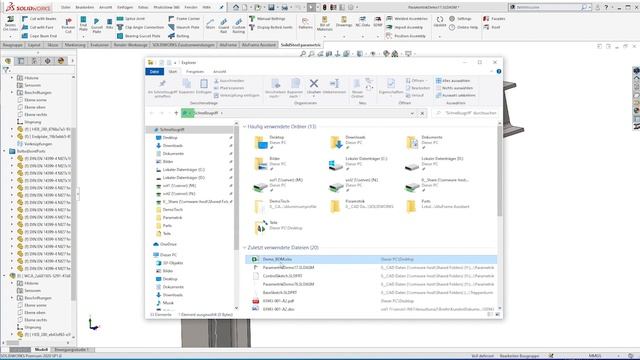
Task: Click the Cut with Face tool
Action: tap(38, 27)
